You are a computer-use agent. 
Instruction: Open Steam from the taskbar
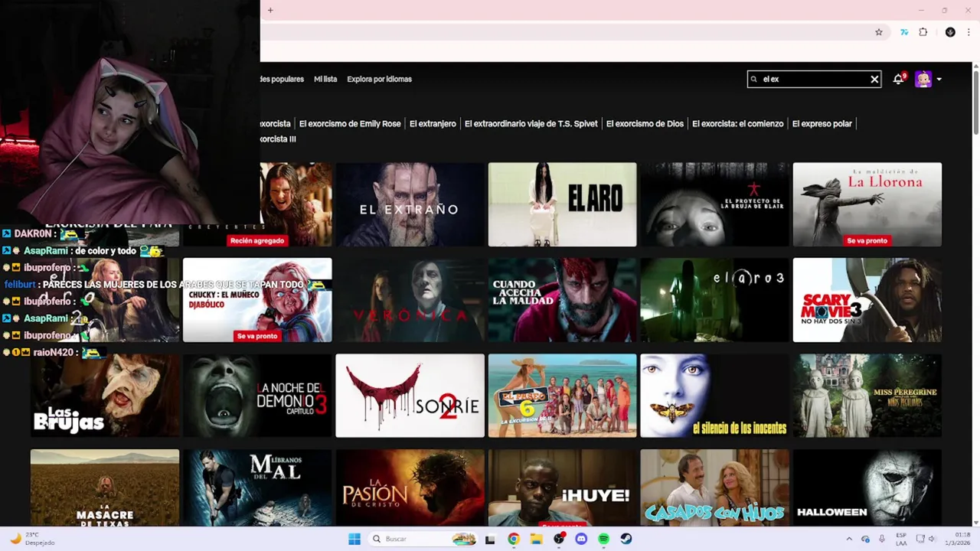[x=626, y=539]
